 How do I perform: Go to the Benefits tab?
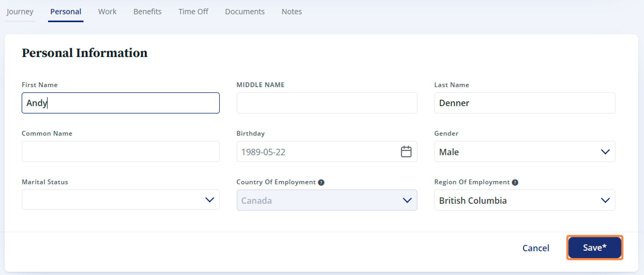pos(147,12)
